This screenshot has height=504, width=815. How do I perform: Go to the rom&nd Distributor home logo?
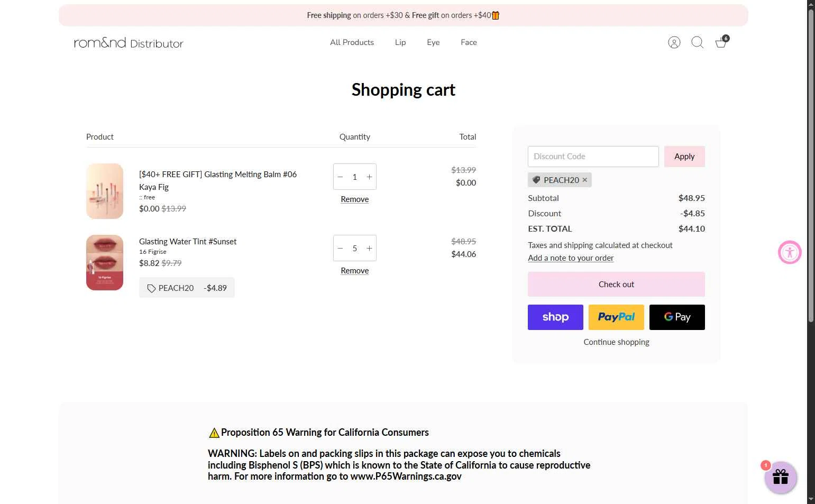coord(129,42)
